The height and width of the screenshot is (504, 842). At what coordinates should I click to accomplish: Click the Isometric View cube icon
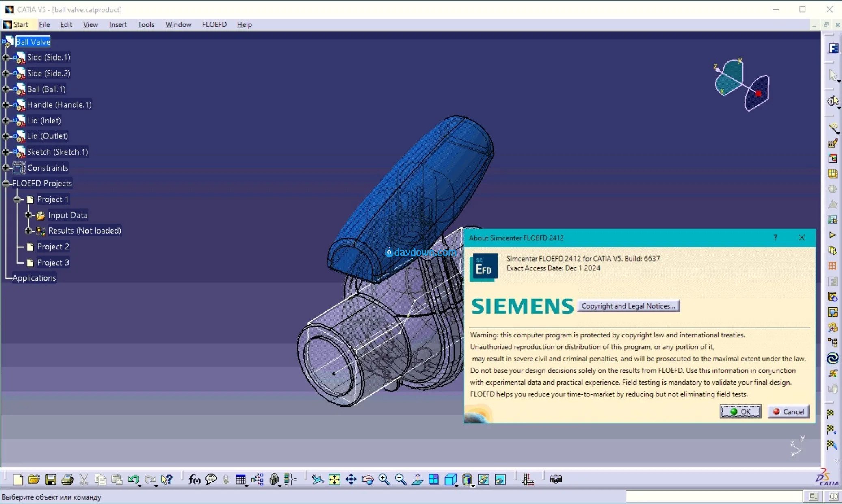450,480
